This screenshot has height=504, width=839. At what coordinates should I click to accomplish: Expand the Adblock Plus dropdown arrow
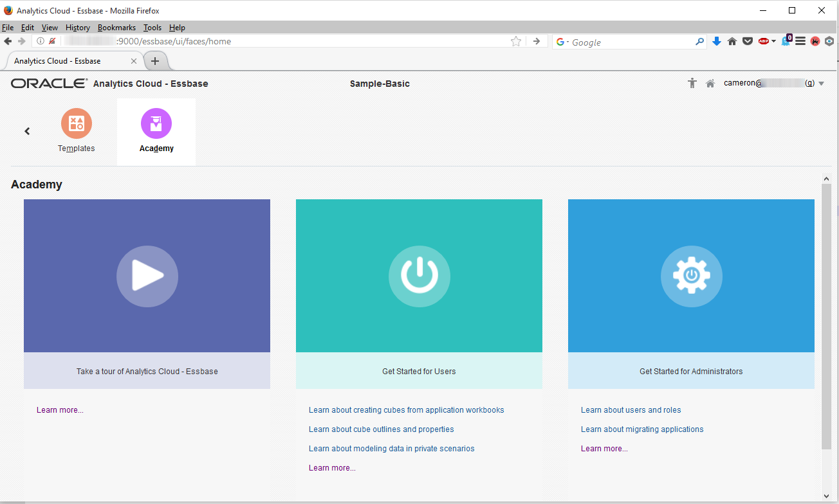773,42
